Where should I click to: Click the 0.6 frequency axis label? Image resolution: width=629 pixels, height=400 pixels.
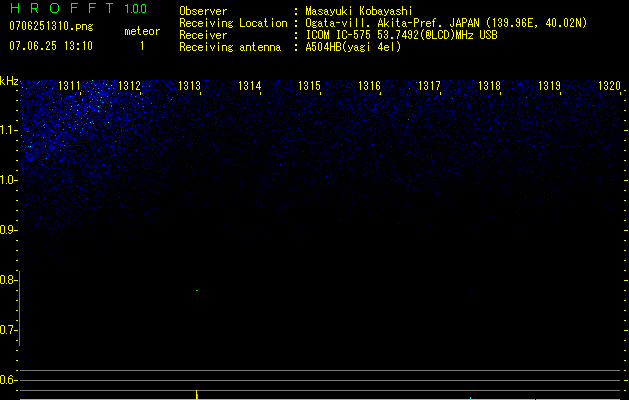click(x=7, y=380)
